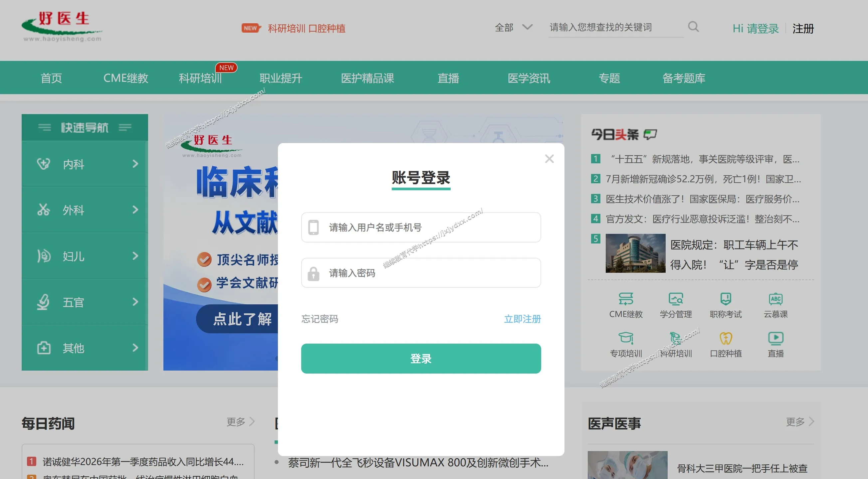Click Hi 请登录 in the header
868x479 pixels.
pos(756,29)
